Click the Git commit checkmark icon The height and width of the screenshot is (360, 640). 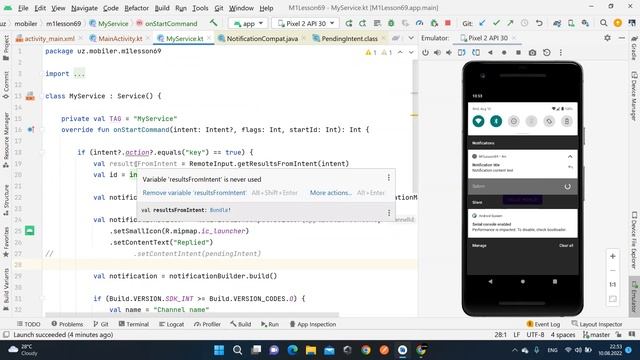click(x=496, y=23)
